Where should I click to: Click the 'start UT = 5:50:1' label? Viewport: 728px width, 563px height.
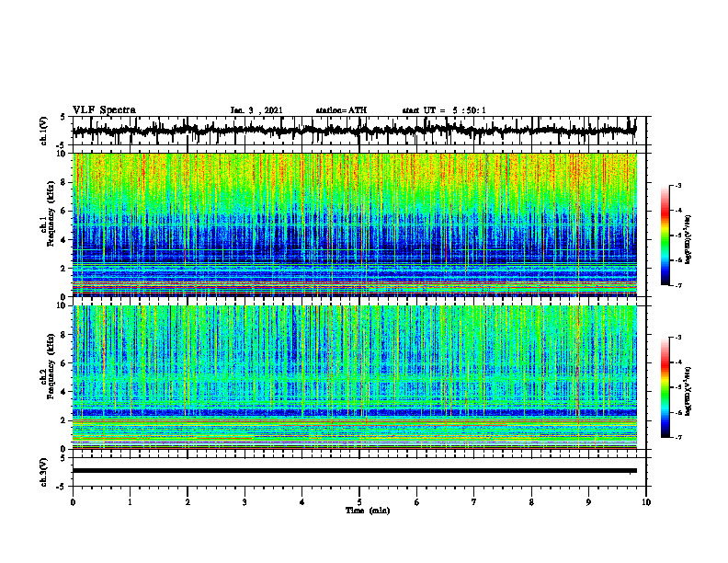tap(444, 110)
